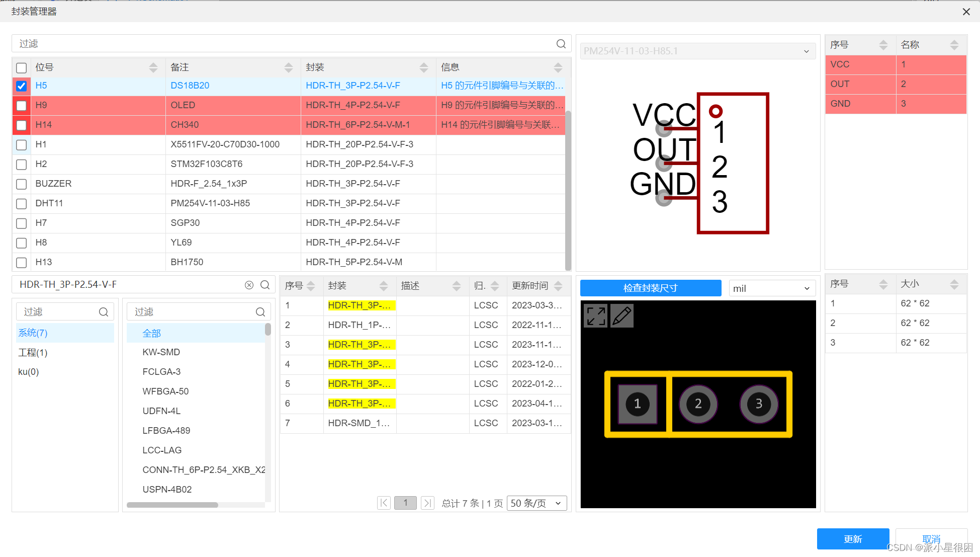Clear the HDR-TH_3P-P2.54-V-F search text
The width and height of the screenshot is (980, 557).
249,285
